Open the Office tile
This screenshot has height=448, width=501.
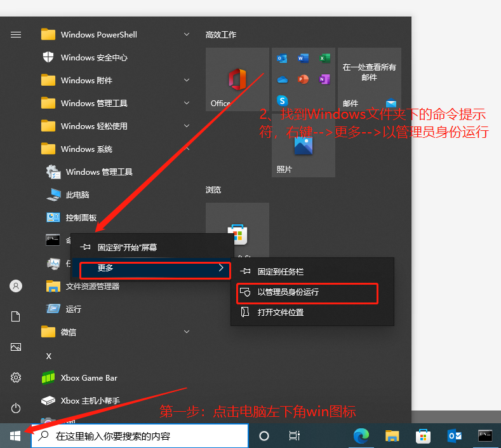pos(237,79)
